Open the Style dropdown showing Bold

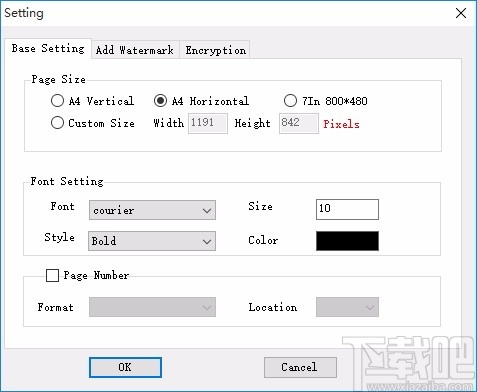152,241
